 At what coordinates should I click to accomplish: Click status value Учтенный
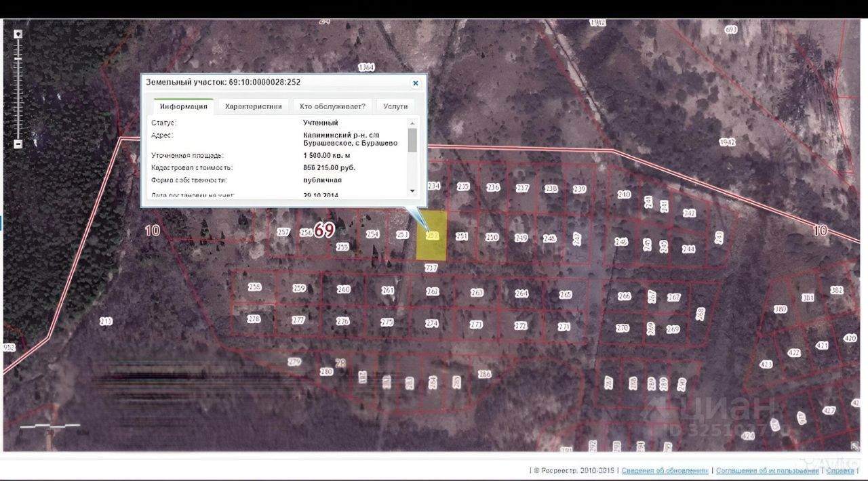(x=320, y=123)
